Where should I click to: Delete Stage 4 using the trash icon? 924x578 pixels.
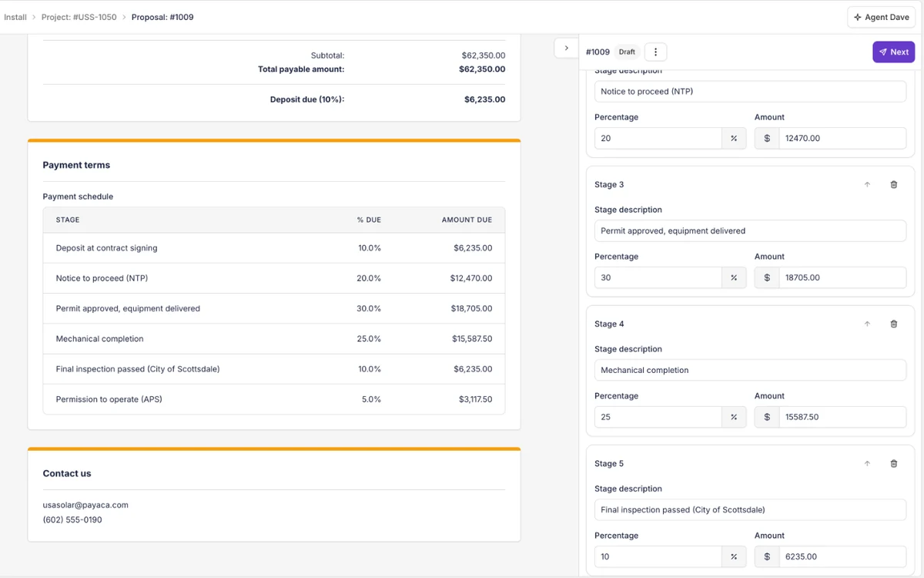point(894,324)
